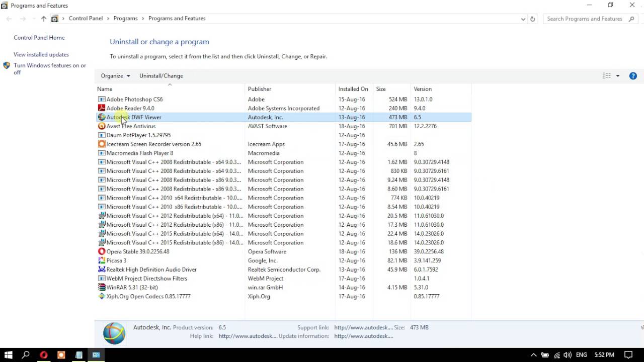
Task: Click the AVAST Software publisher cell
Action: click(x=268, y=126)
